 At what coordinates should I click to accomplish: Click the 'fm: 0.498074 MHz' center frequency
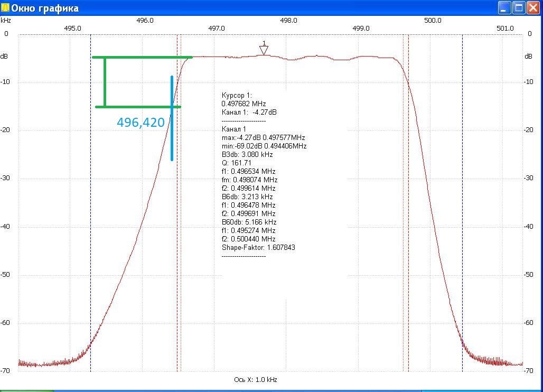(249, 180)
